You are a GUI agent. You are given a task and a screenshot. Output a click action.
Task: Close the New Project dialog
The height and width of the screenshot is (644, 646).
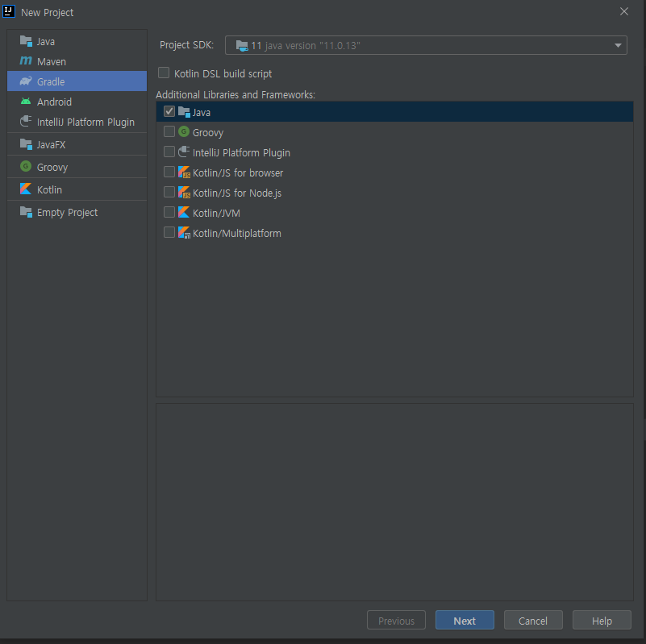point(624,11)
